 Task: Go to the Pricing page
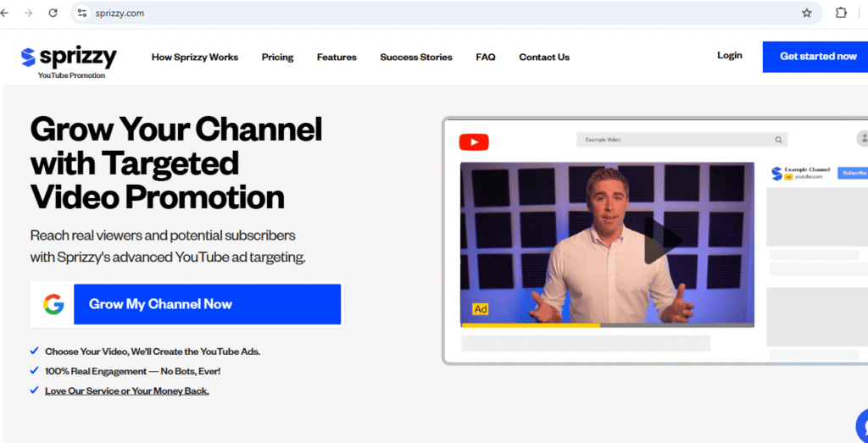[277, 57]
